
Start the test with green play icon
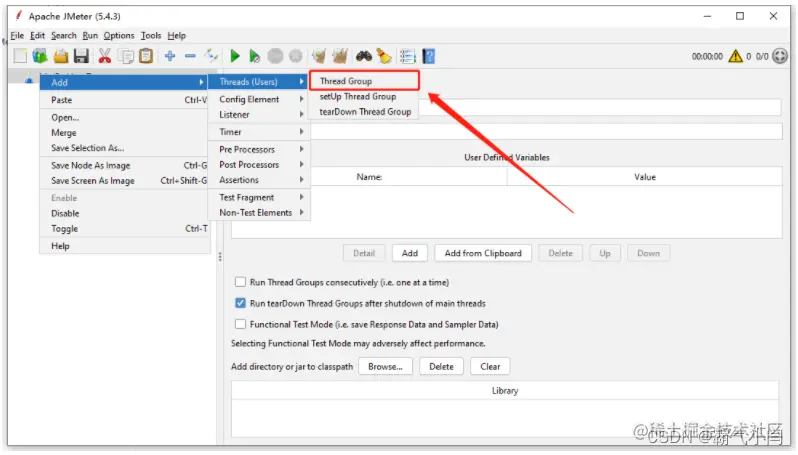coord(235,56)
